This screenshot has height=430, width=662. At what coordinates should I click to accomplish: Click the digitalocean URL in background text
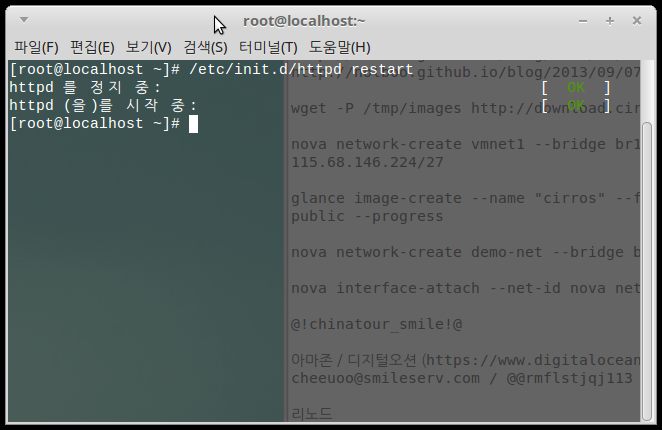click(533, 360)
